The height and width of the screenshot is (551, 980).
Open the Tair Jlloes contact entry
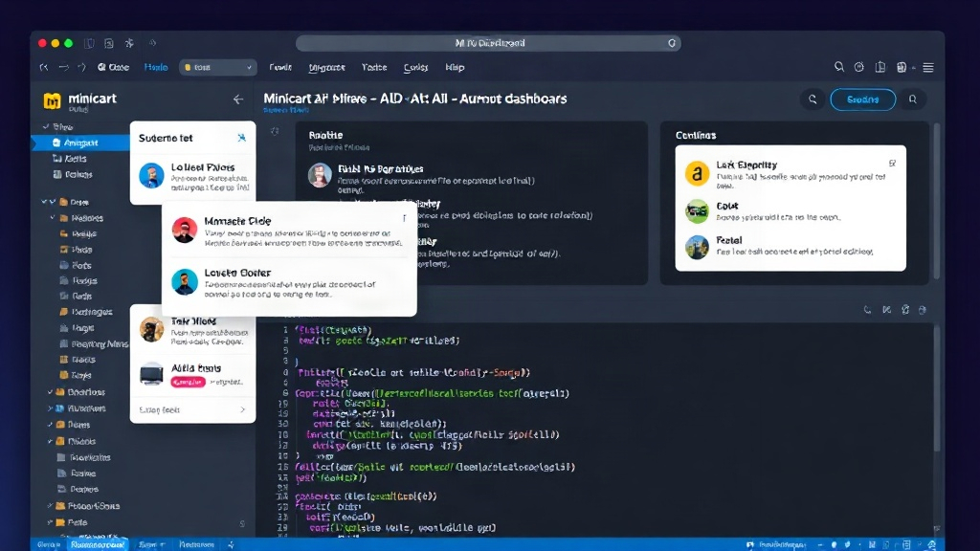[192, 330]
